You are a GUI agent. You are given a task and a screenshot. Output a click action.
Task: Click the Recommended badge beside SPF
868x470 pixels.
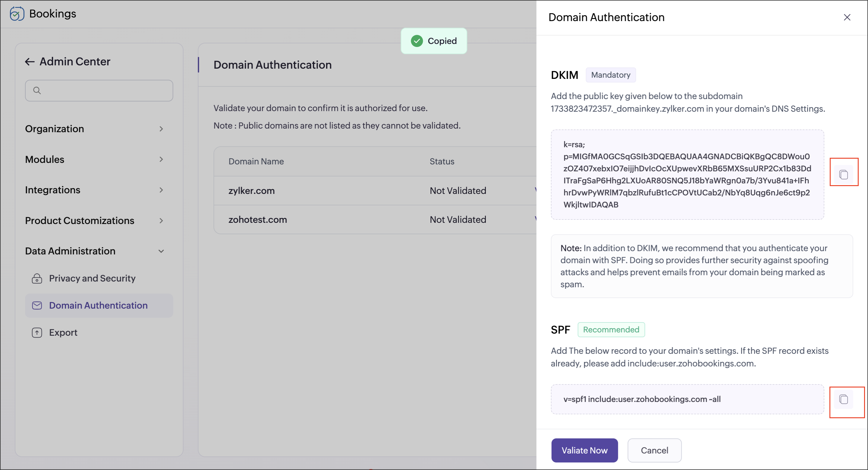pos(611,330)
